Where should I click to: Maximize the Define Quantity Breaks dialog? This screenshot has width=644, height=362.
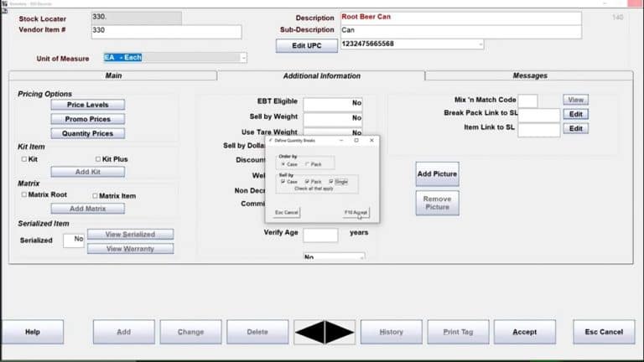click(x=356, y=141)
